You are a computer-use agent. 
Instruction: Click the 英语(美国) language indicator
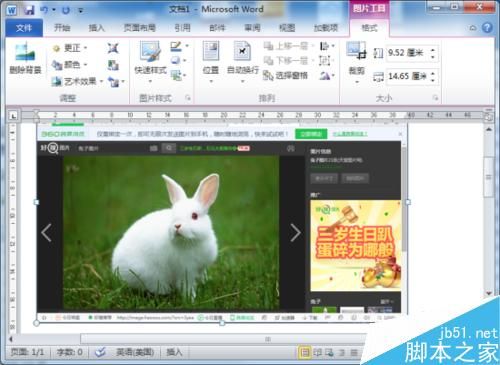point(135,352)
